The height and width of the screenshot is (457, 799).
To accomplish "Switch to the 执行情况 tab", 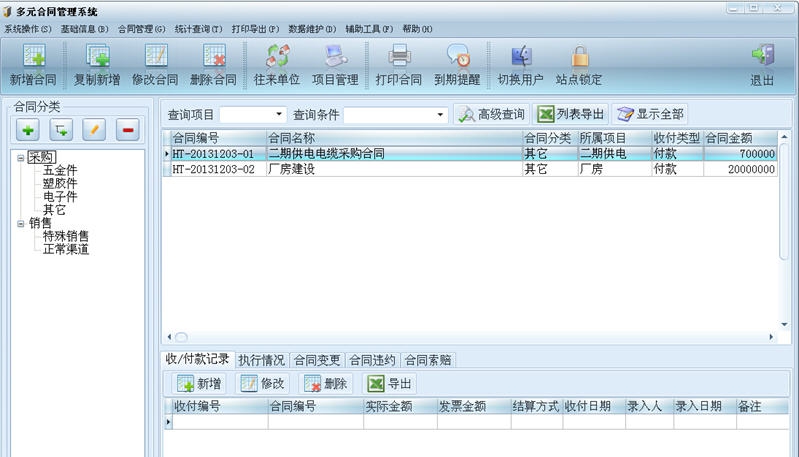I will pos(261,360).
